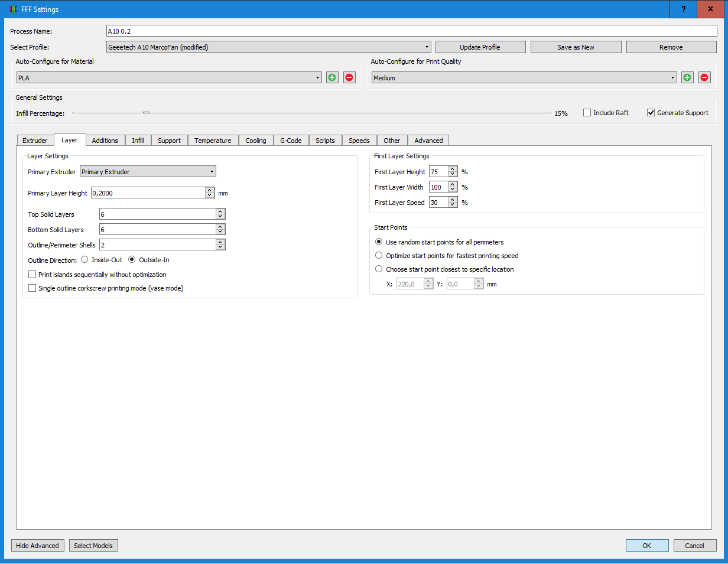Screen dimensions: 728x564
Task: Open the Primary Extruder dropdown
Action: click(148, 172)
